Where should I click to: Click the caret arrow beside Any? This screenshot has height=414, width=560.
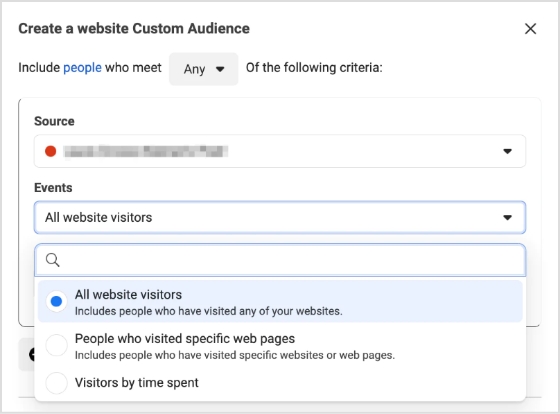[x=220, y=69]
